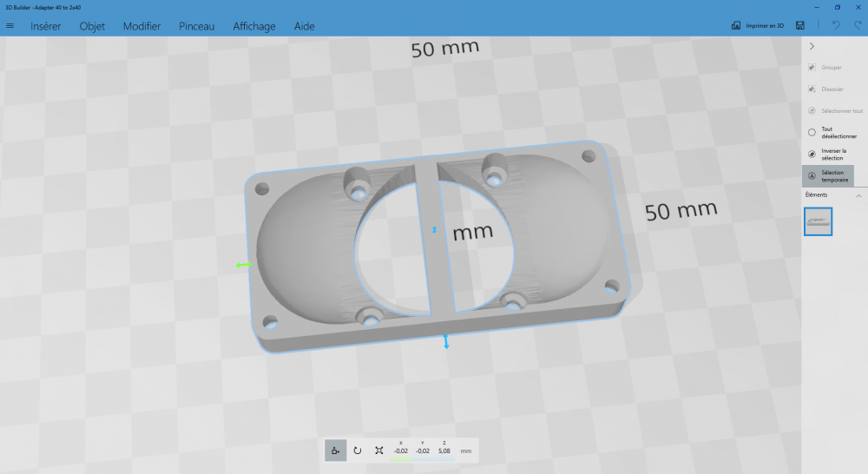The width and height of the screenshot is (868, 474).
Task: Select the Rotate tool icon
Action: point(358,451)
